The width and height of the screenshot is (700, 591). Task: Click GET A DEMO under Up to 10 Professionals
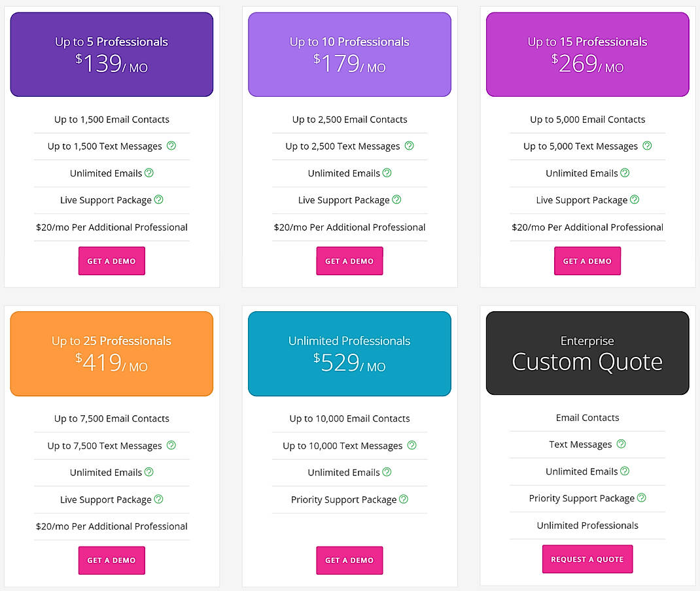pyautogui.click(x=349, y=261)
